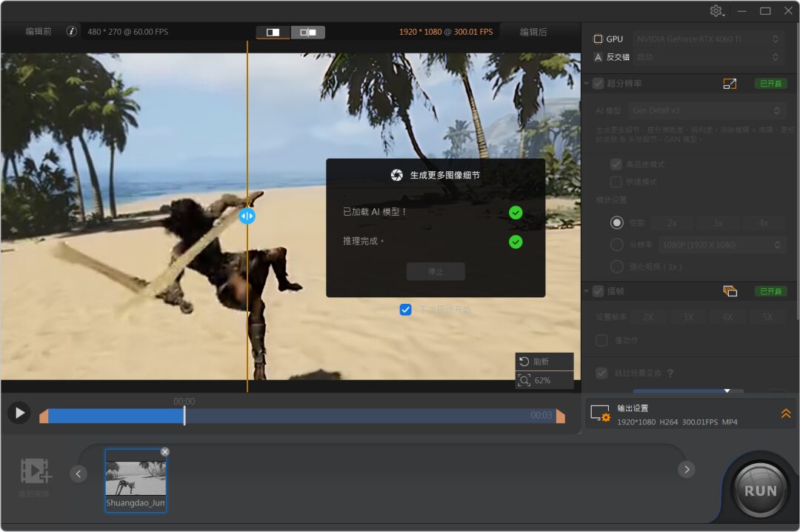Click the 编辑后 label
This screenshot has height=532, width=800.
click(x=533, y=32)
